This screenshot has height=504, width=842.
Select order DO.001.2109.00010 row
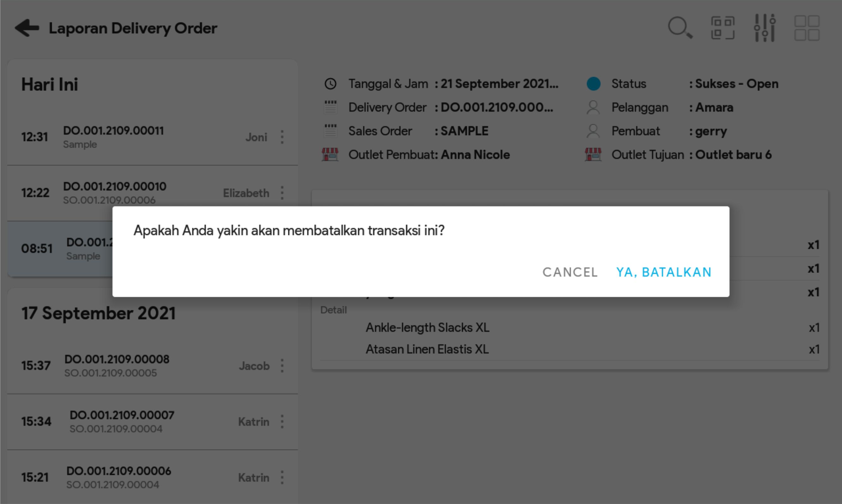click(115, 186)
